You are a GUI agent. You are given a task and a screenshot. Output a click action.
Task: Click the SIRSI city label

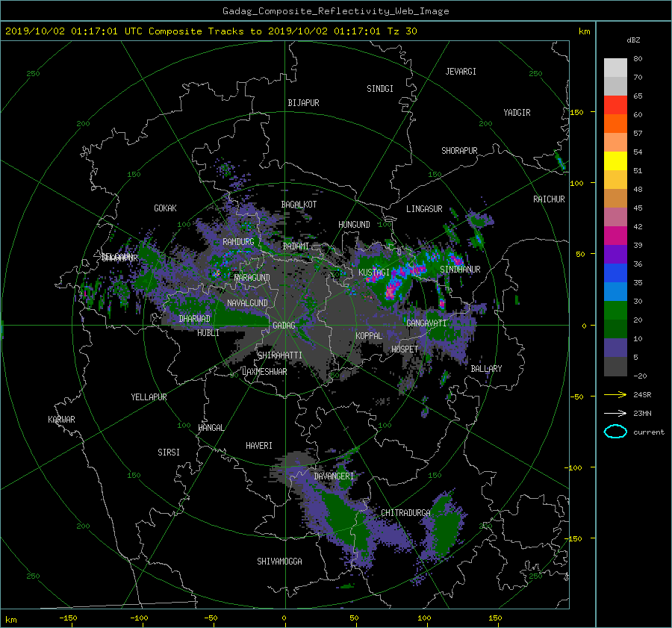[169, 453]
